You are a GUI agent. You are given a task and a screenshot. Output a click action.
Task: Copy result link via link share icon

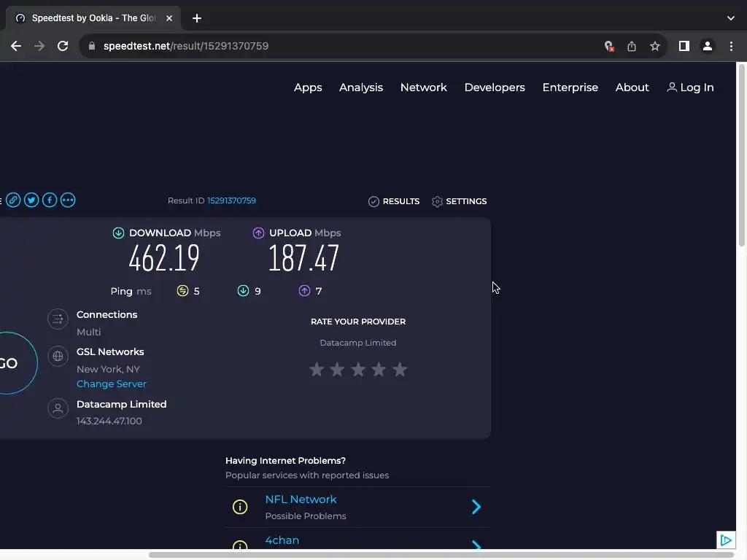(x=13, y=200)
